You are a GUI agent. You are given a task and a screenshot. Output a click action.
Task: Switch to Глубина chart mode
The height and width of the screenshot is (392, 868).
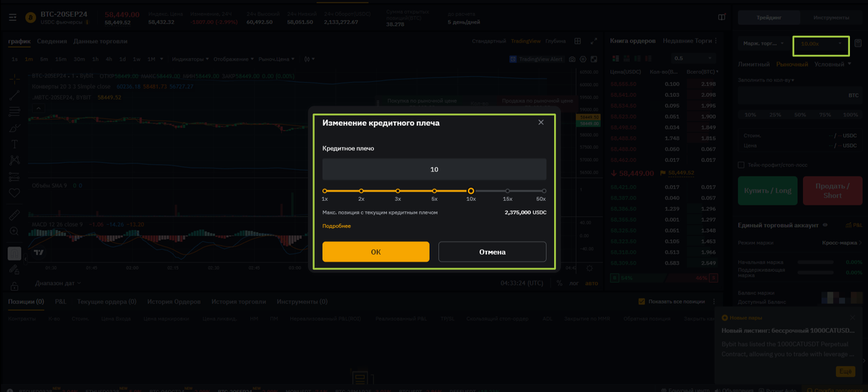tap(556, 41)
